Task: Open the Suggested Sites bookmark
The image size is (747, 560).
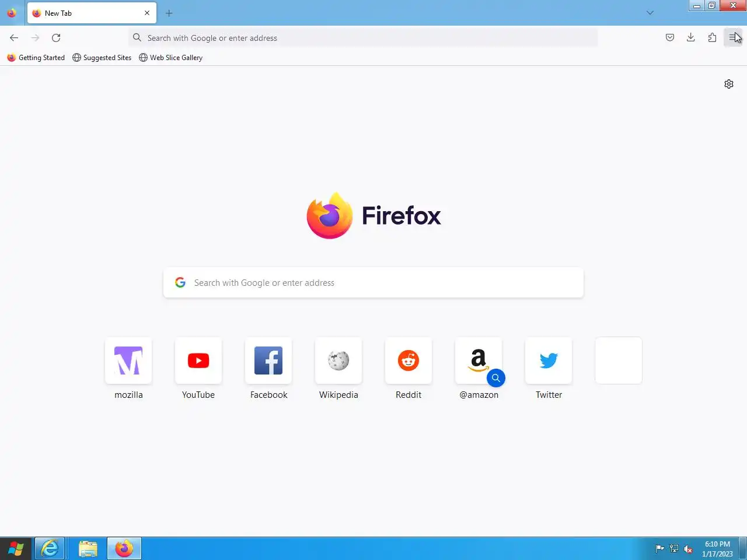Action: point(102,58)
